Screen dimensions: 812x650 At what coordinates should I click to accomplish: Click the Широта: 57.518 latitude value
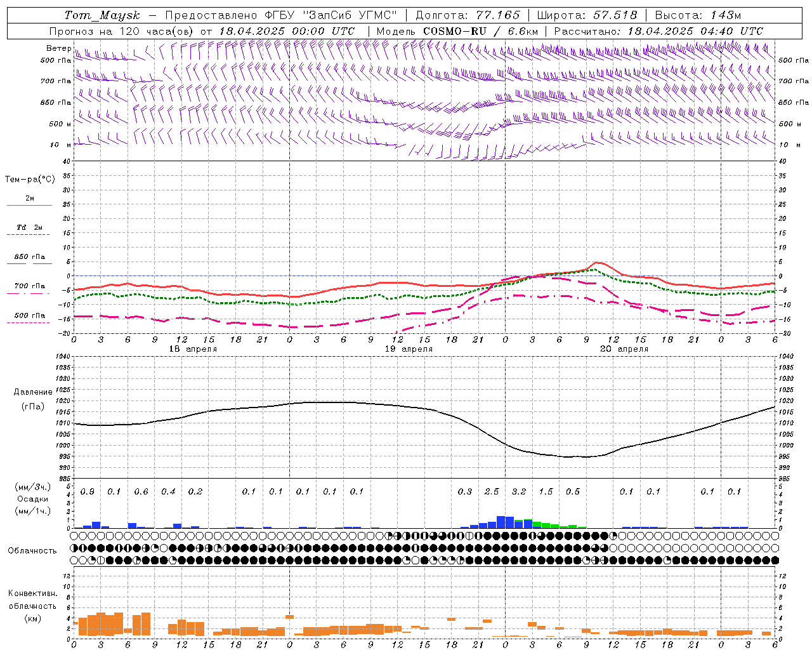(x=587, y=15)
